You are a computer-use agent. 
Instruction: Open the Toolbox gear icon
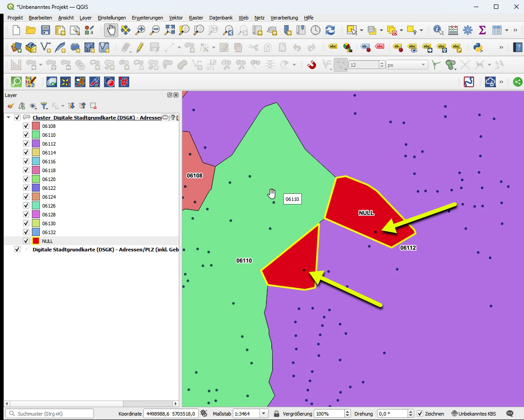(467, 30)
